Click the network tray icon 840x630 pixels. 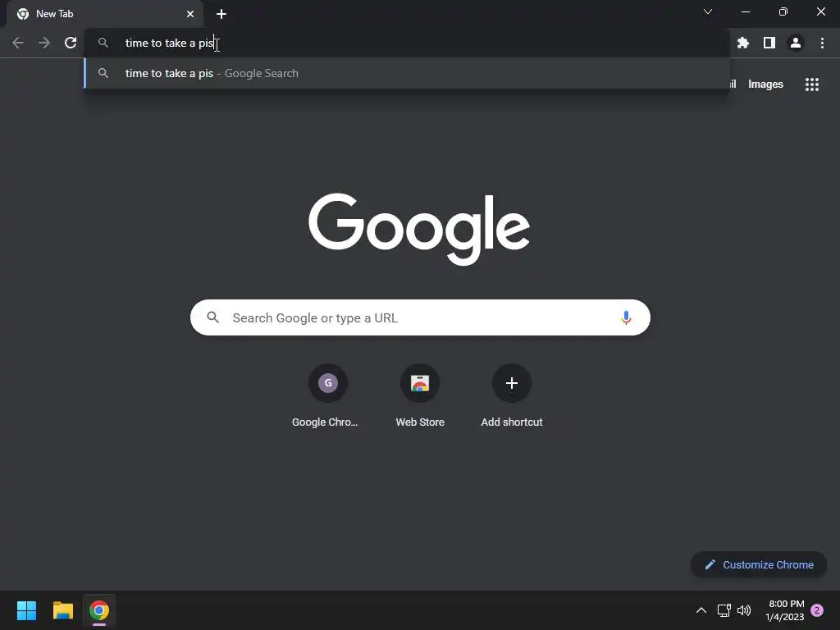724,610
